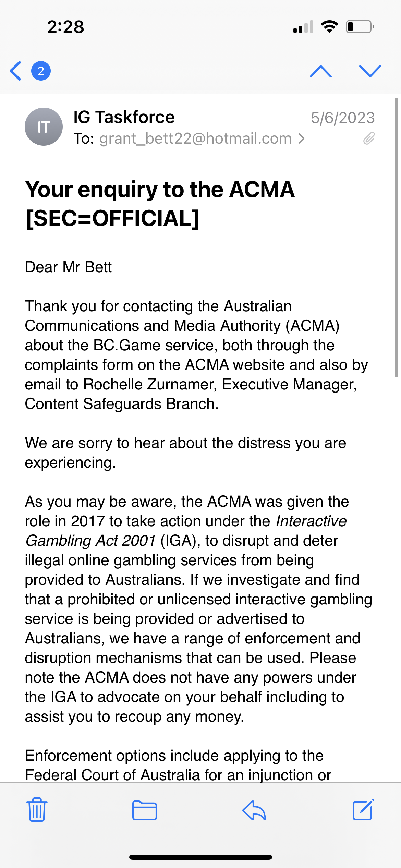Tap the message scrollbar indicator

coord(396,237)
